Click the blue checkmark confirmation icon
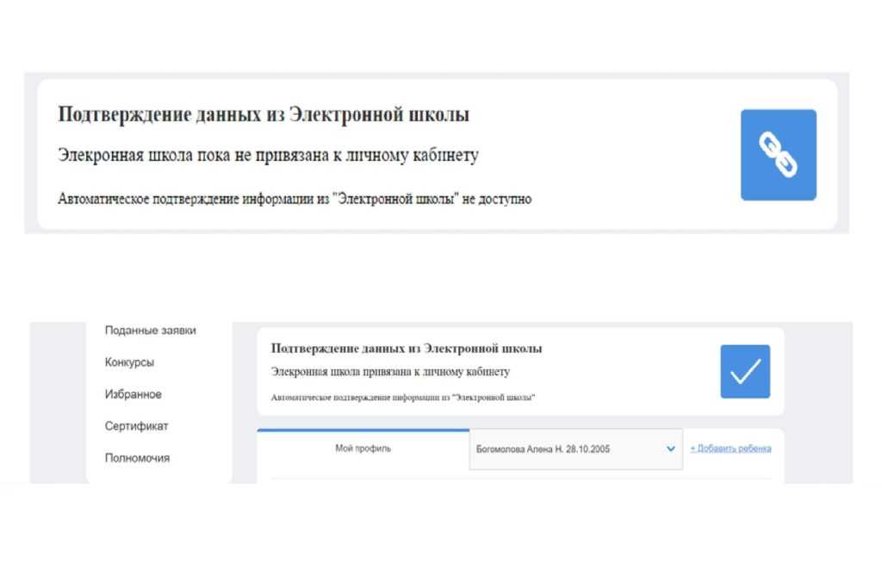This screenshot has width=882, height=588. [x=745, y=372]
